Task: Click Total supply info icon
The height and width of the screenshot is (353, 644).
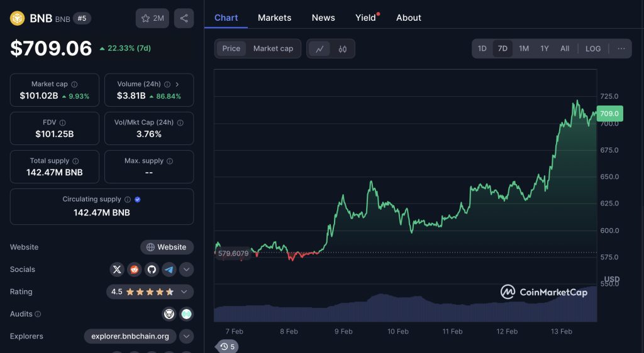Action: 75,161
